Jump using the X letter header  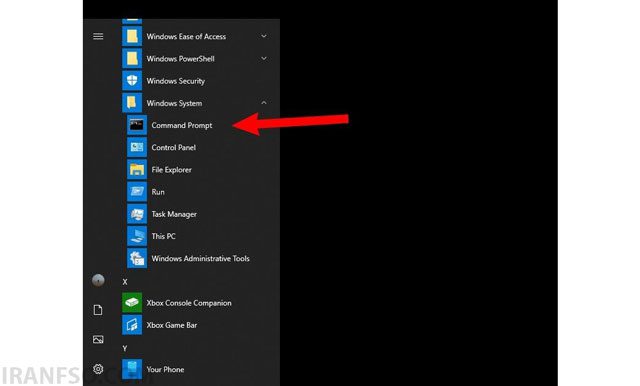[125, 282]
